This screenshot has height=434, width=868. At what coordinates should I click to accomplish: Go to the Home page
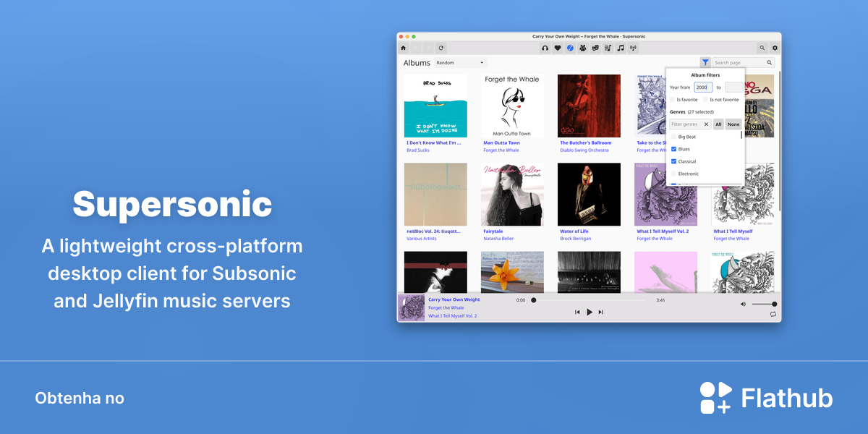pyautogui.click(x=404, y=48)
